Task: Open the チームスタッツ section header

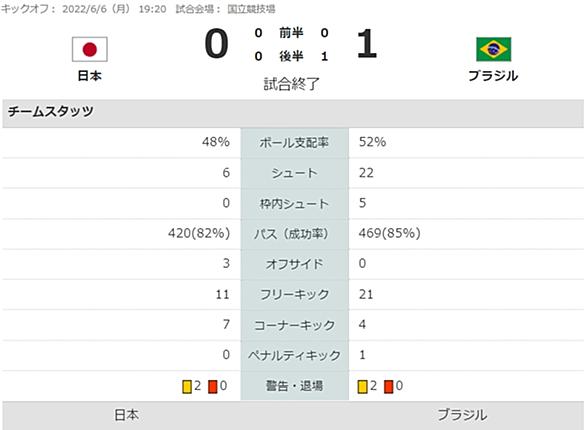Action: click(x=293, y=113)
